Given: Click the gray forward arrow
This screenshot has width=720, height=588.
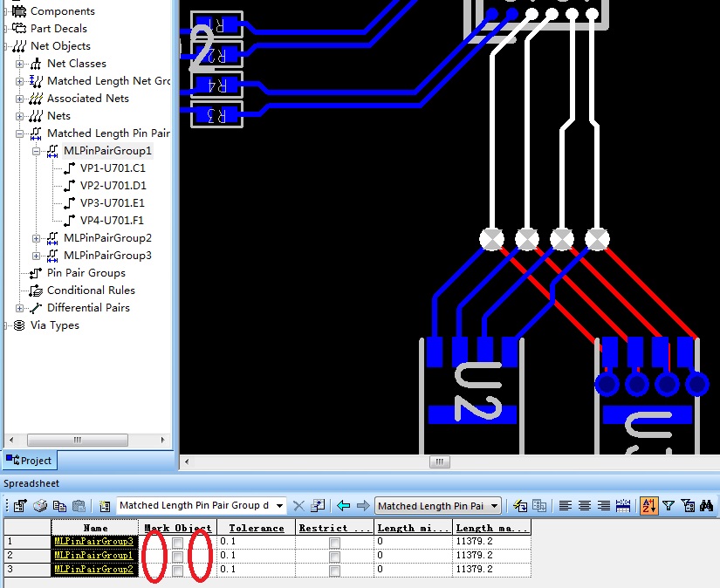Looking at the screenshot, I should pos(363,506).
